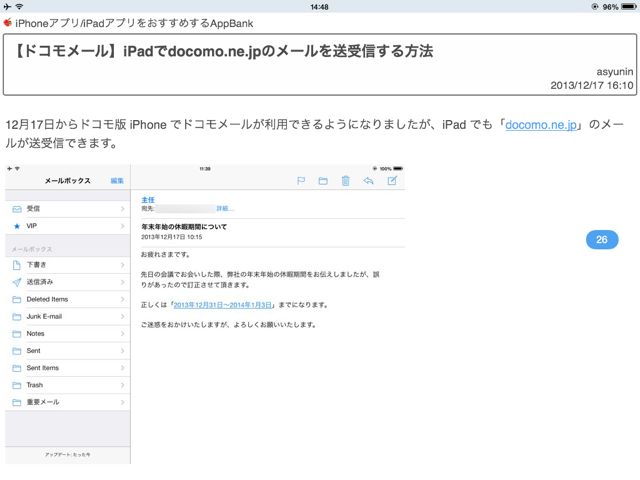The image size is (640, 480).
Task: Tap the date range link in mail body
Action: [x=222, y=305]
